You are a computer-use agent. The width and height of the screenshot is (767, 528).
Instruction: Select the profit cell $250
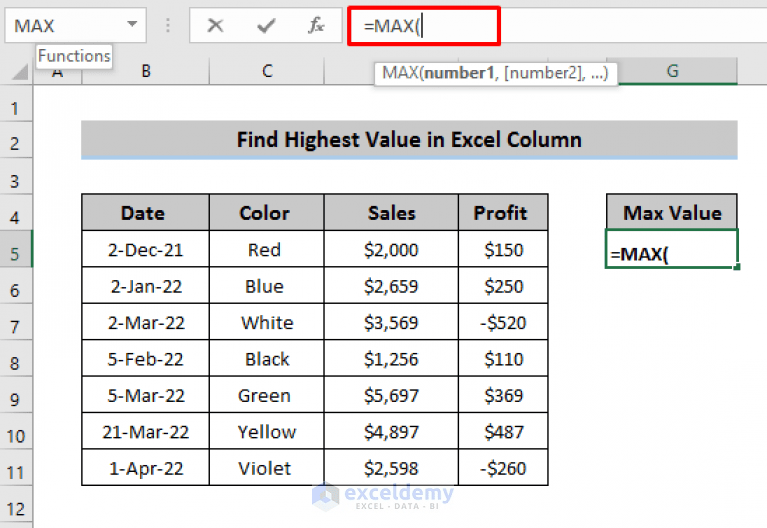[x=503, y=285]
